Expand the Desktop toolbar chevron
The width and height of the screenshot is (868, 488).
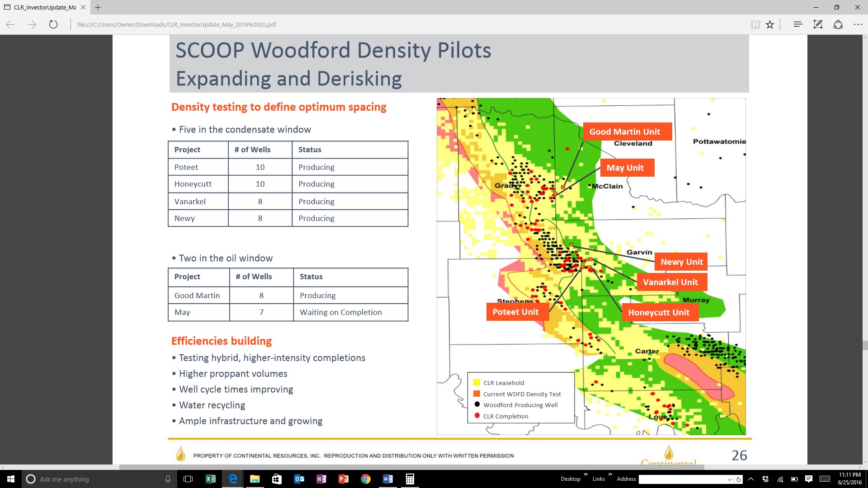pos(586,474)
